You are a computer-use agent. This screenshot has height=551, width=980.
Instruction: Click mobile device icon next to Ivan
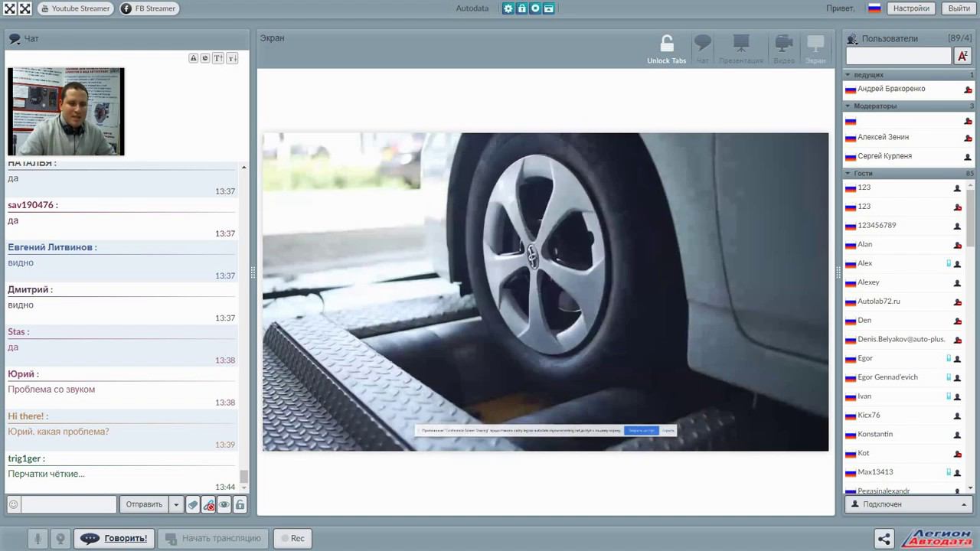pyautogui.click(x=949, y=396)
